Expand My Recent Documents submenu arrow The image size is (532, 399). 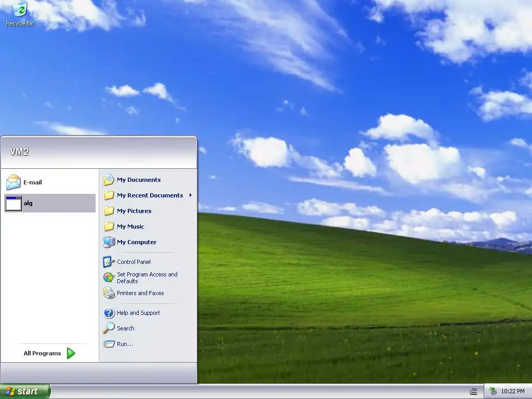click(191, 195)
